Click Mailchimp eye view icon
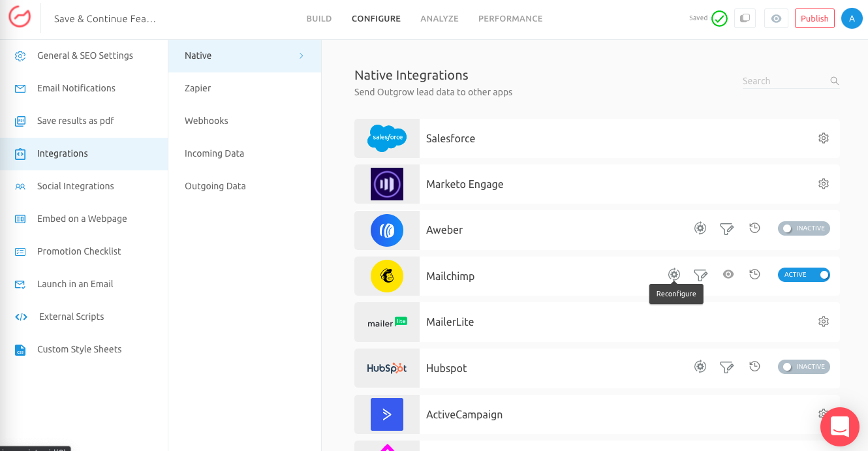The width and height of the screenshot is (868, 451). 728,274
